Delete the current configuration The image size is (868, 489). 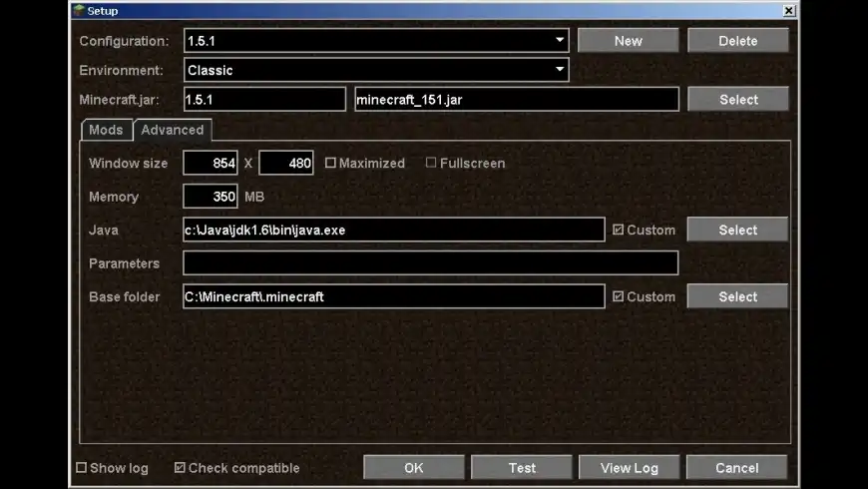738,41
